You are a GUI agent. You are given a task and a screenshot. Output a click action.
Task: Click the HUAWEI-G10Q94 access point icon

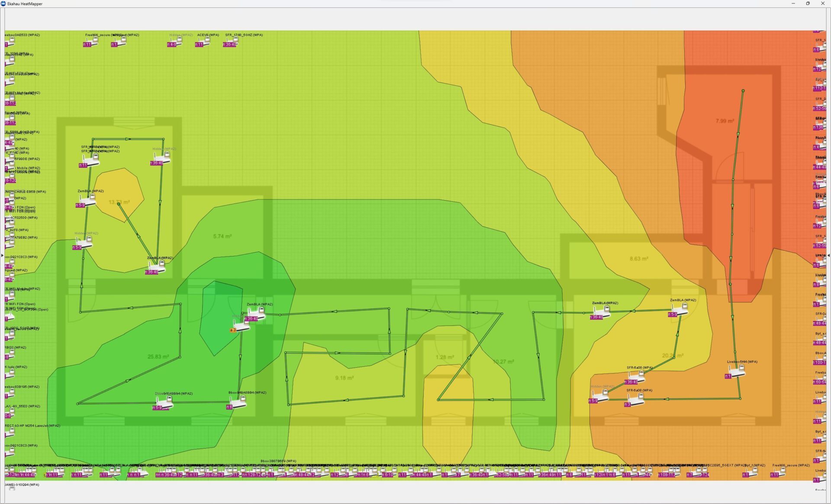tap(12, 488)
